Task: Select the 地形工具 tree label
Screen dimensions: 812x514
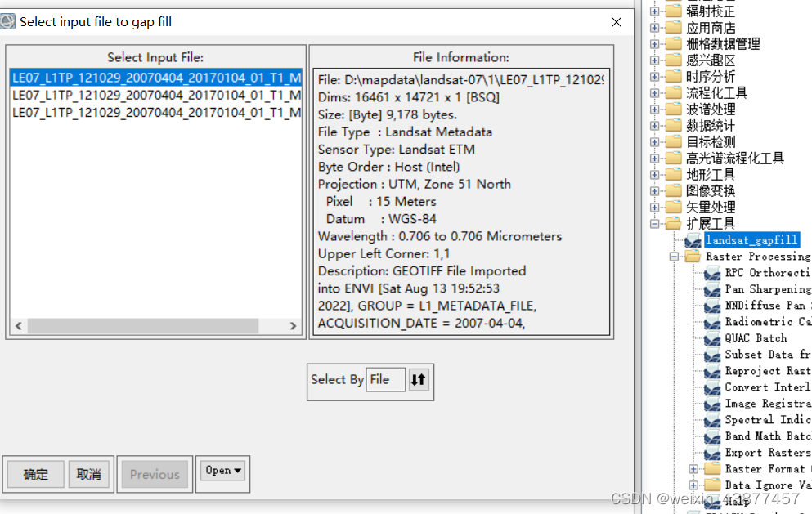Action: tap(711, 174)
